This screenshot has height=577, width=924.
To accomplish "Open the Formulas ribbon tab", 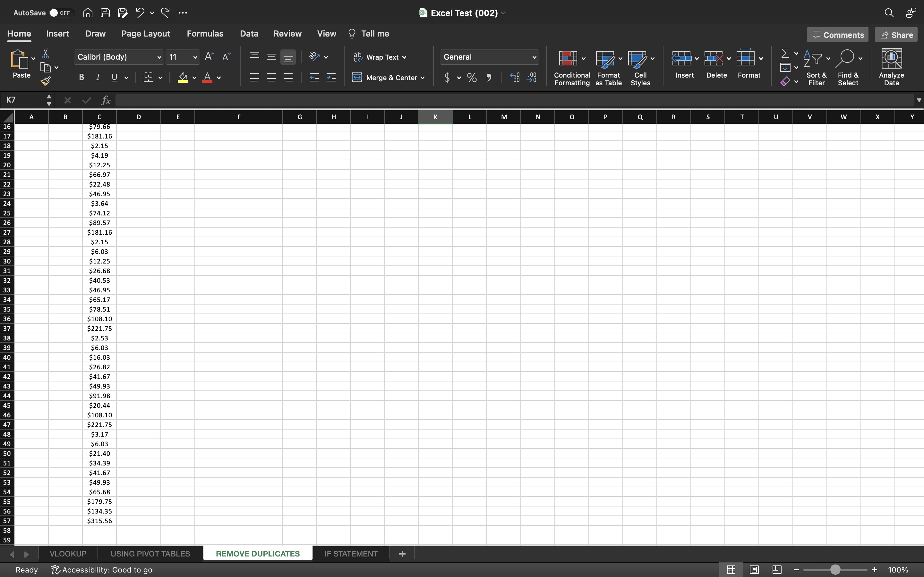I will coord(205,34).
